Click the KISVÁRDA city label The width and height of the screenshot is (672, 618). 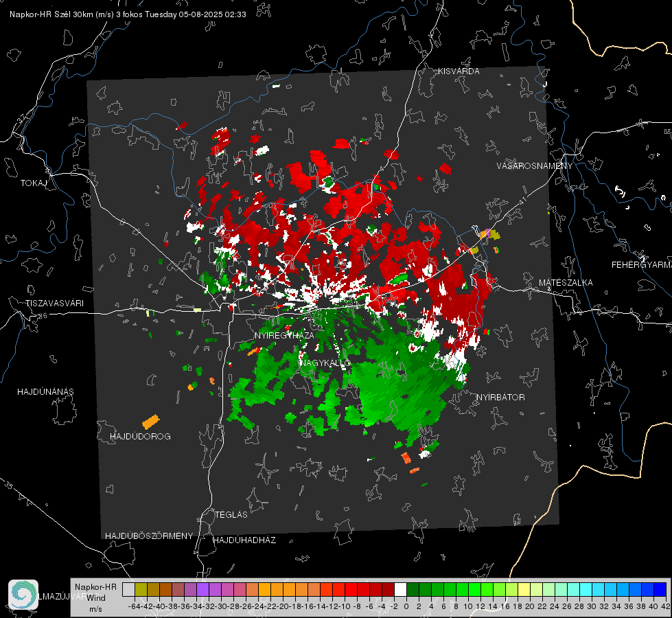click(x=459, y=71)
